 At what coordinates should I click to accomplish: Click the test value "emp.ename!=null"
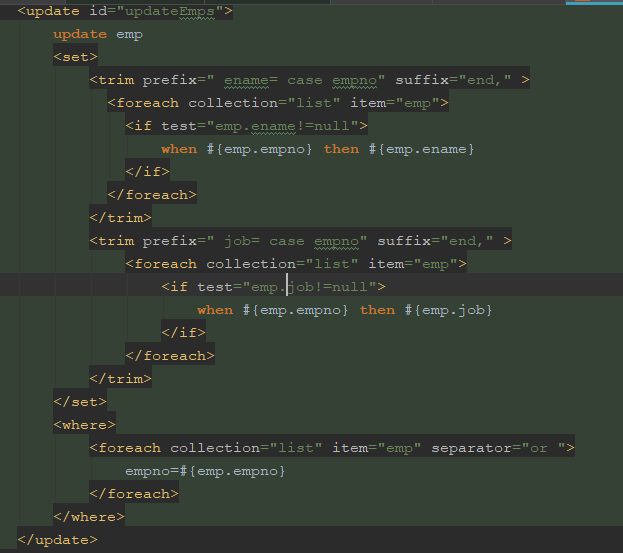tap(282, 126)
